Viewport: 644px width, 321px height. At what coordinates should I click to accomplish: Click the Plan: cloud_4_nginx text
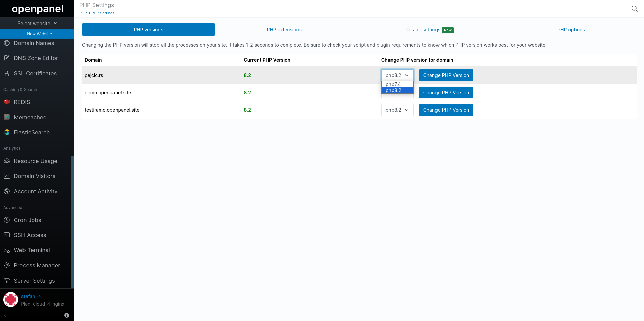pos(43,304)
